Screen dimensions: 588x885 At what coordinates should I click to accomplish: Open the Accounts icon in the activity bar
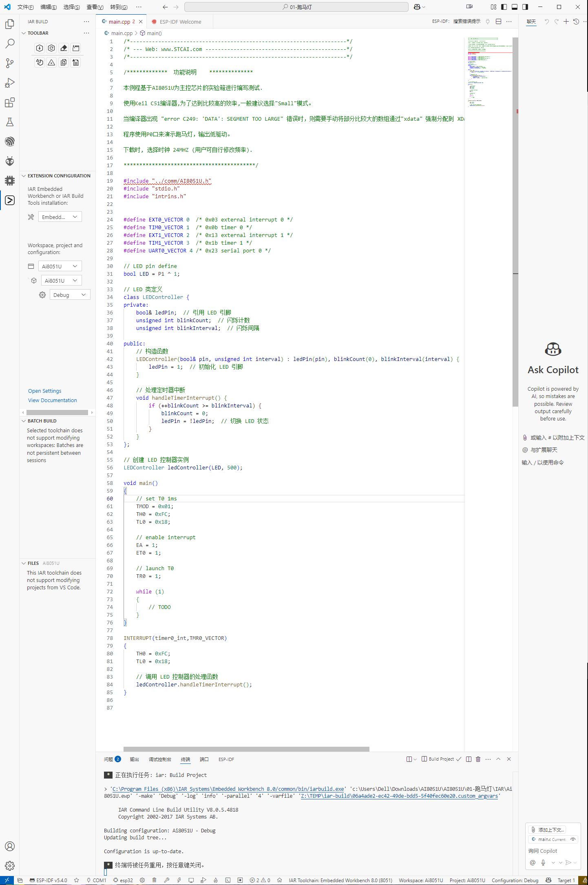[x=10, y=846]
